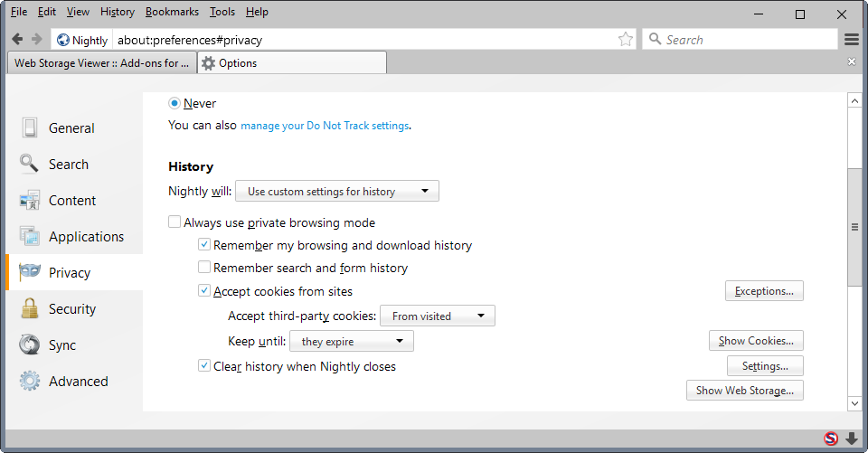Open clear history Settings button

[765, 366]
